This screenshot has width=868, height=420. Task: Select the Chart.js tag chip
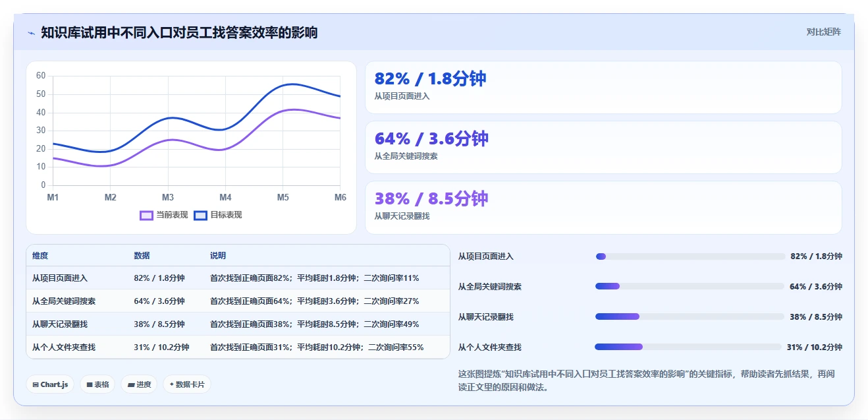pos(50,384)
